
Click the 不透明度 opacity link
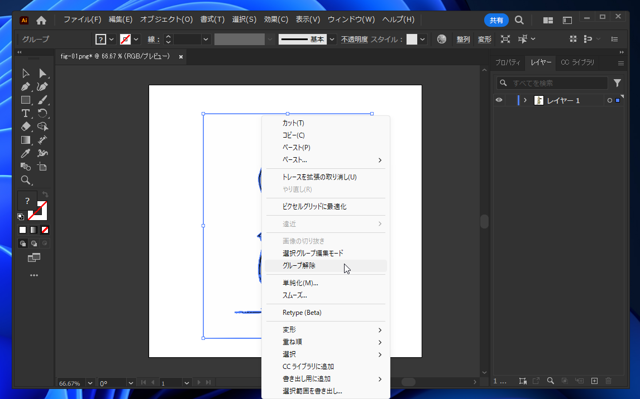[354, 39]
